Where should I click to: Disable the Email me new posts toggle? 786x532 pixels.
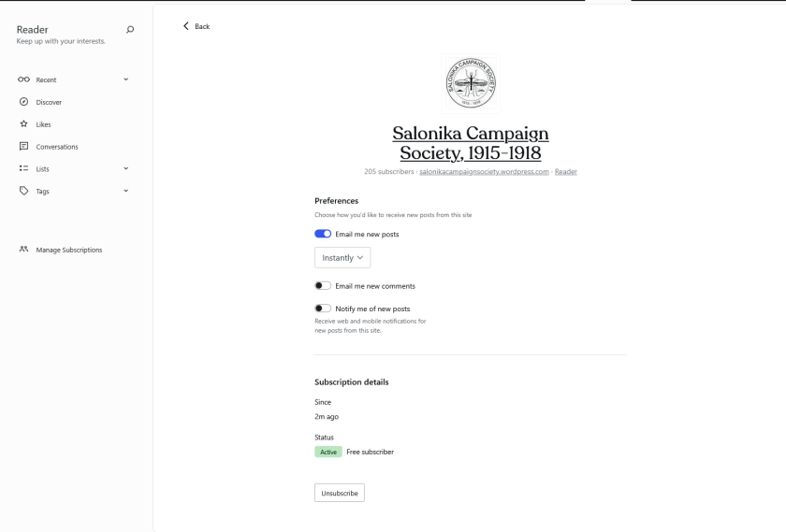click(x=323, y=234)
